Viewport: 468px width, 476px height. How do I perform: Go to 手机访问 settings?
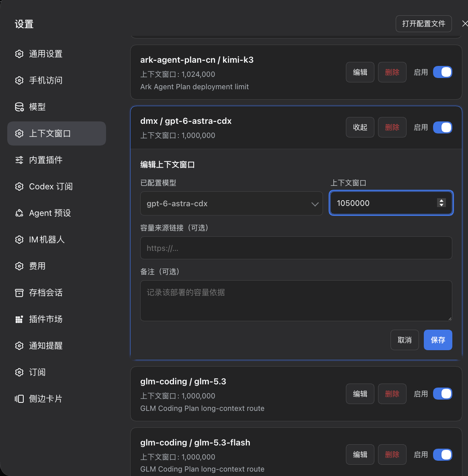(x=56, y=80)
